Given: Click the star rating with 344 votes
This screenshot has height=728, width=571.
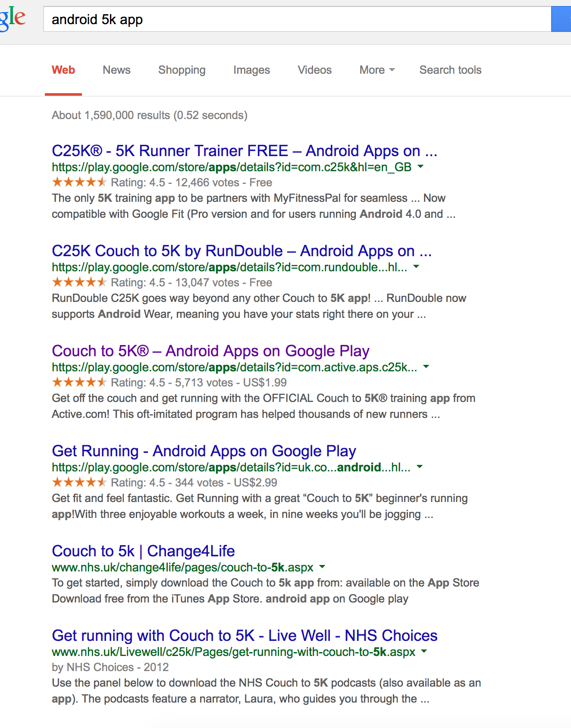Looking at the screenshot, I should (79, 482).
